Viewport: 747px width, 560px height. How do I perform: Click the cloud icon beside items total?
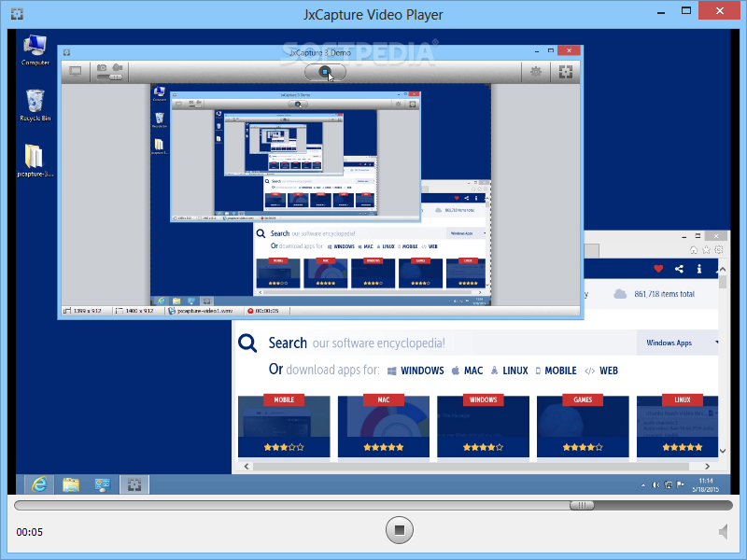(620, 294)
